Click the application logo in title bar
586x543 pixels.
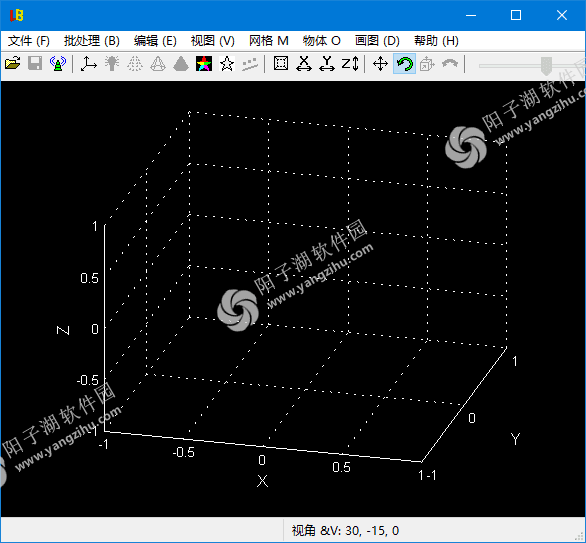[16, 15]
